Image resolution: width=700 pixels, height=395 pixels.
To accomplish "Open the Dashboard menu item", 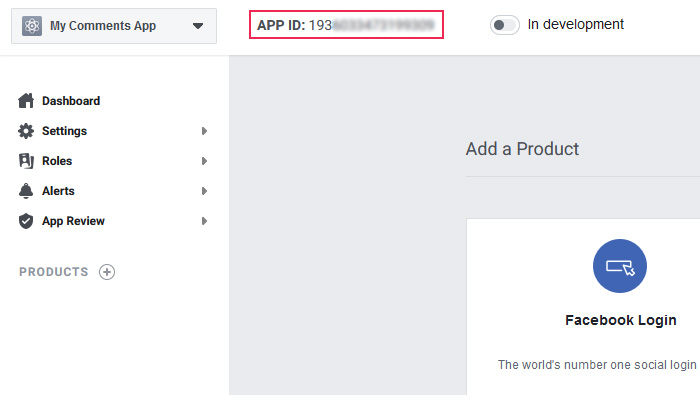I will [71, 101].
